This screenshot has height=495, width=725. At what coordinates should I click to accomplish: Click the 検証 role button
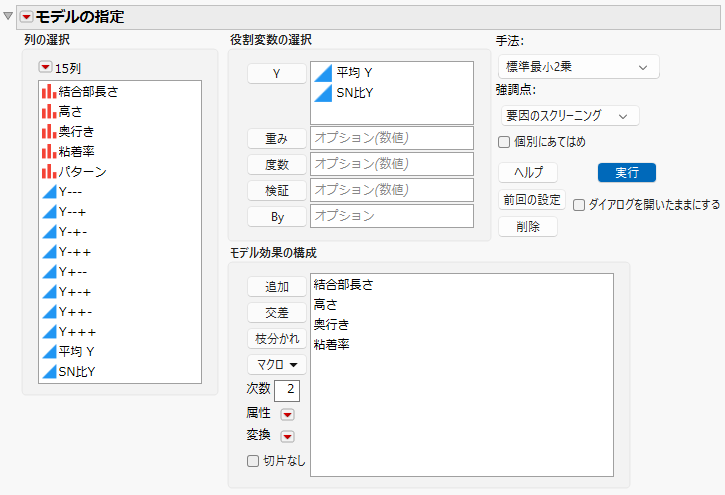click(x=276, y=190)
